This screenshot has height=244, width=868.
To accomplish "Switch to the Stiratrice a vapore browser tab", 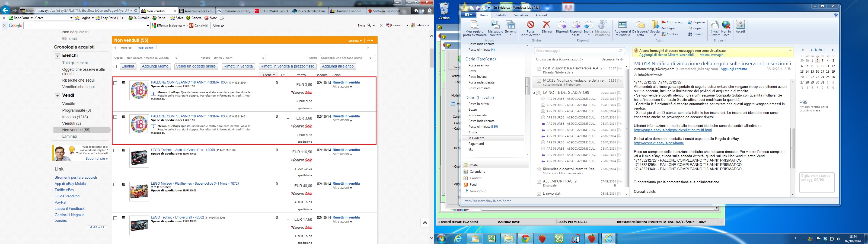I will click(348, 11).
